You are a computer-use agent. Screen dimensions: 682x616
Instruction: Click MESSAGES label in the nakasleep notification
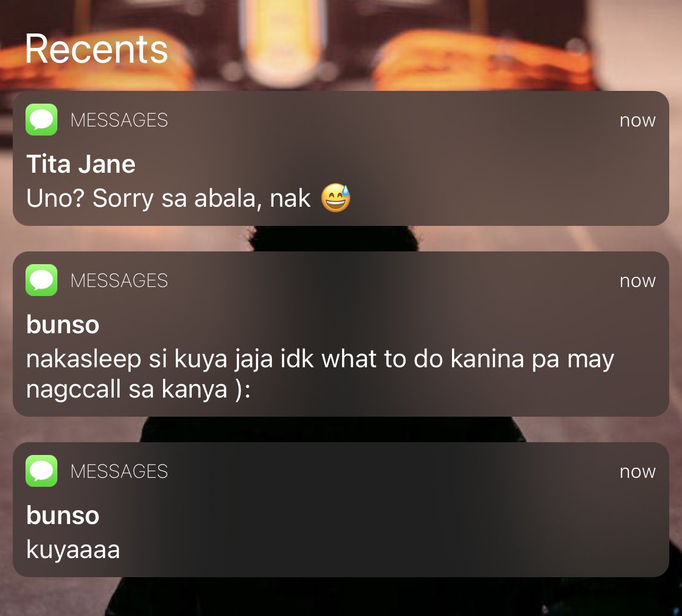coord(119,281)
